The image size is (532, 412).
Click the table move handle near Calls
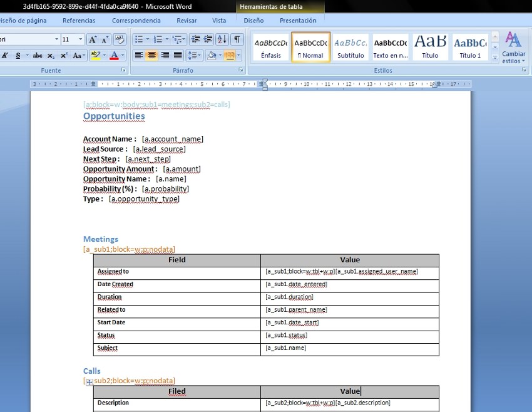pyautogui.click(x=90, y=382)
